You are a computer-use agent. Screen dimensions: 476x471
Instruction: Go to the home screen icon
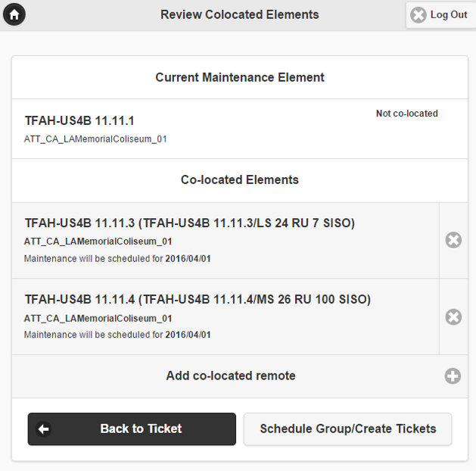tap(14, 14)
